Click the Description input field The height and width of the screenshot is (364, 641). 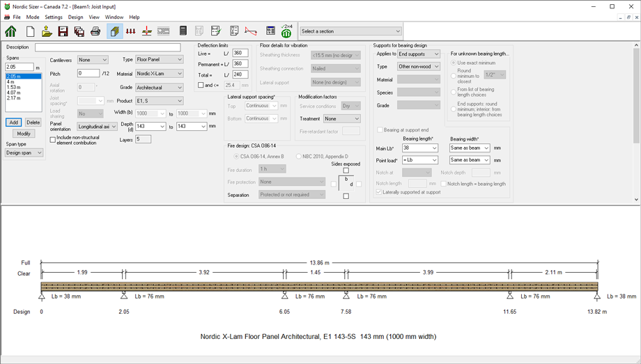108,47
